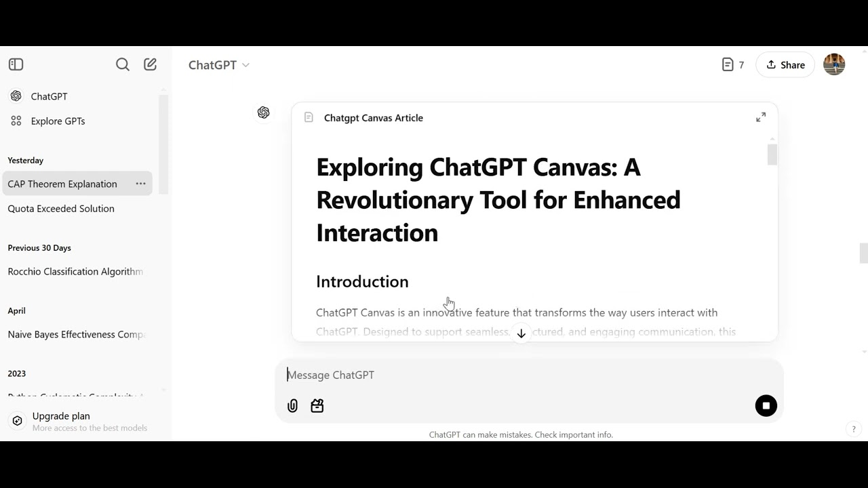Open the Naive Bayes Effectiveness chat

[x=77, y=335]
